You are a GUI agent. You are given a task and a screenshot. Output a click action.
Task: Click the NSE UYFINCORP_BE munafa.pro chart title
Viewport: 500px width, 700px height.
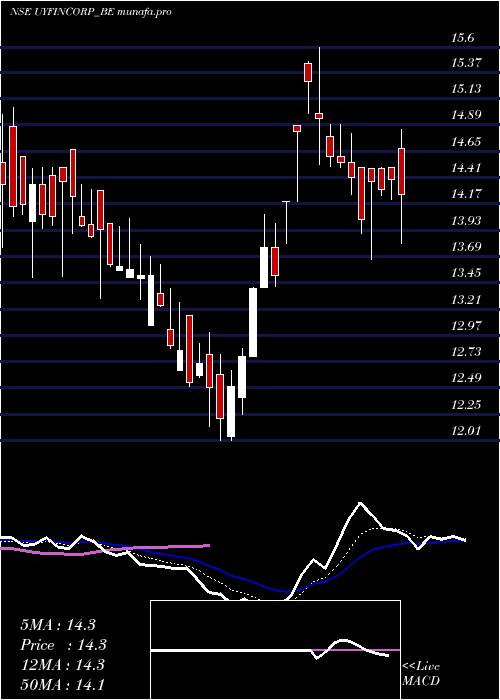(x=91, y=12)
